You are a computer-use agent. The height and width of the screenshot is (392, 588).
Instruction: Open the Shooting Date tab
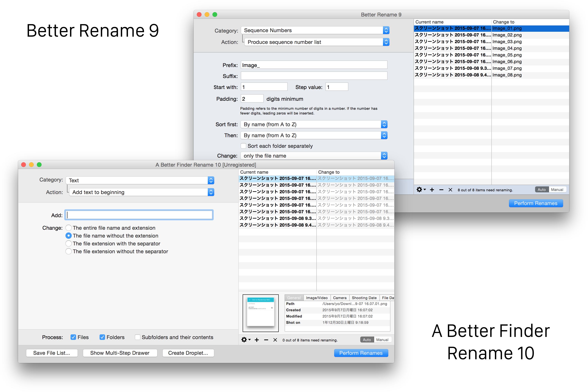[364, 298]
